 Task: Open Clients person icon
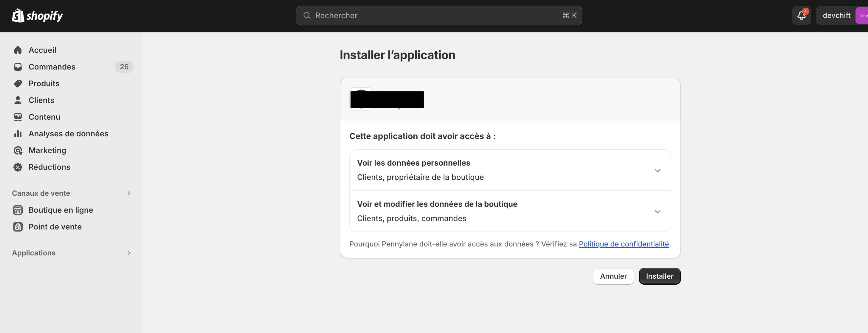(x=18, y=100)
